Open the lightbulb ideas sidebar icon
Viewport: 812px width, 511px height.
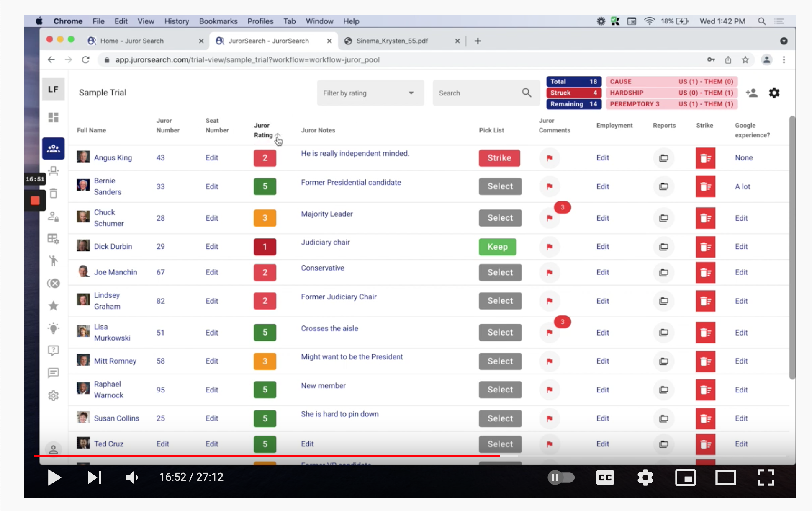(53, 328)
